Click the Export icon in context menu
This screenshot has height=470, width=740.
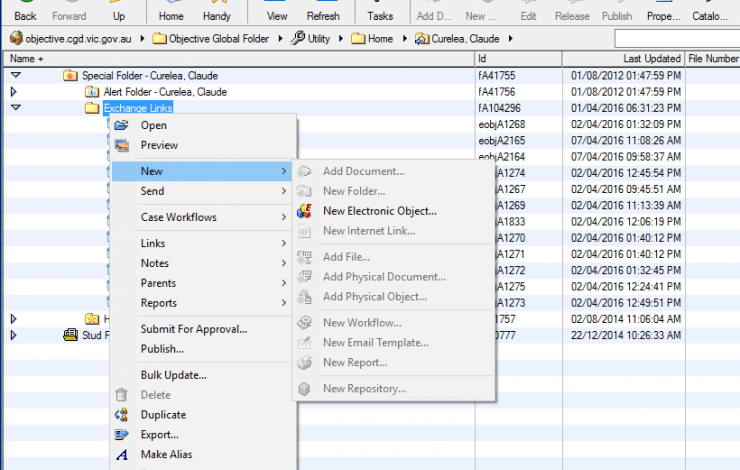[x=122, y=434]
